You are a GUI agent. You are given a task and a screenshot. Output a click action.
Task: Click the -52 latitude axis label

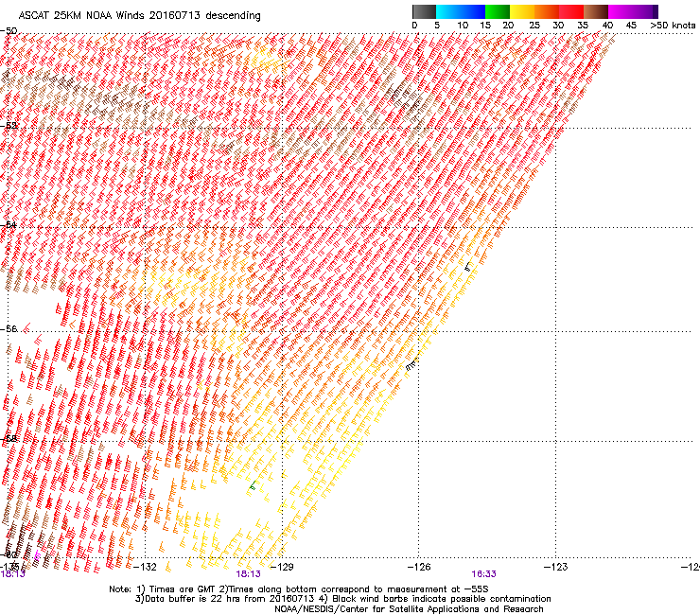click(x=9, y=126)
